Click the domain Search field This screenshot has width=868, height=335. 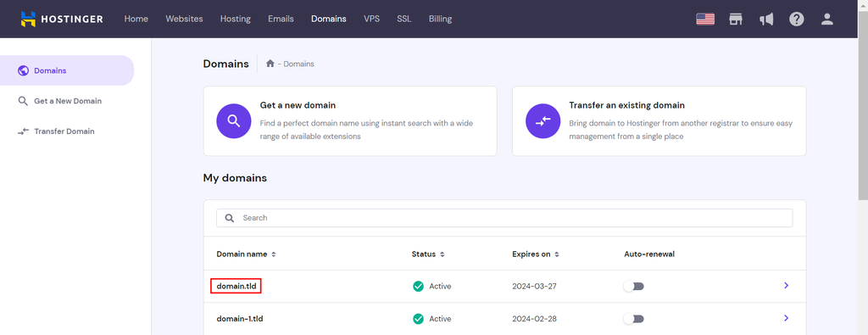click(x=504, y=218)
